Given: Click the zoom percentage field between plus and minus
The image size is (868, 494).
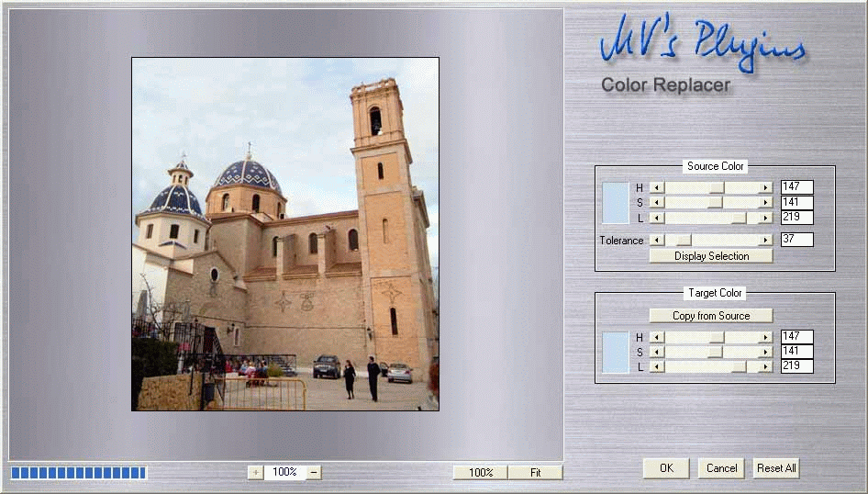Looking at the screenshot, I should pyautogui.click(x=285, y=472).
